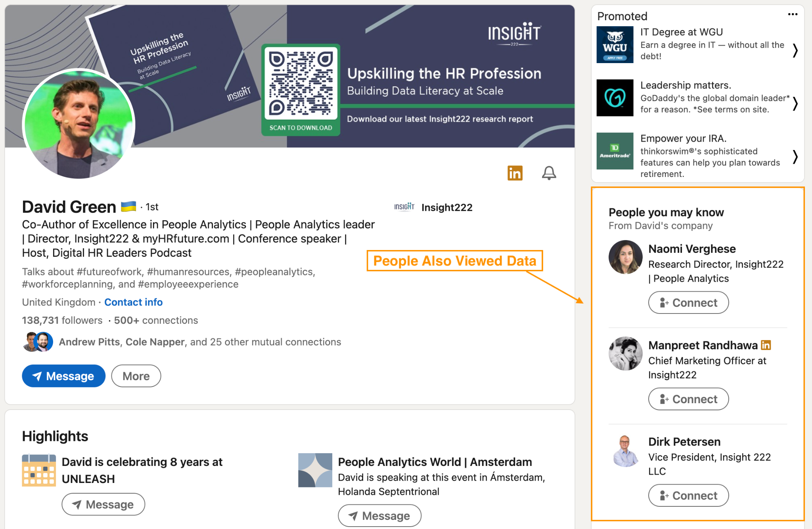Open 500+ connections link
Viewport: 812px width, 529px height.
[156, 320]
